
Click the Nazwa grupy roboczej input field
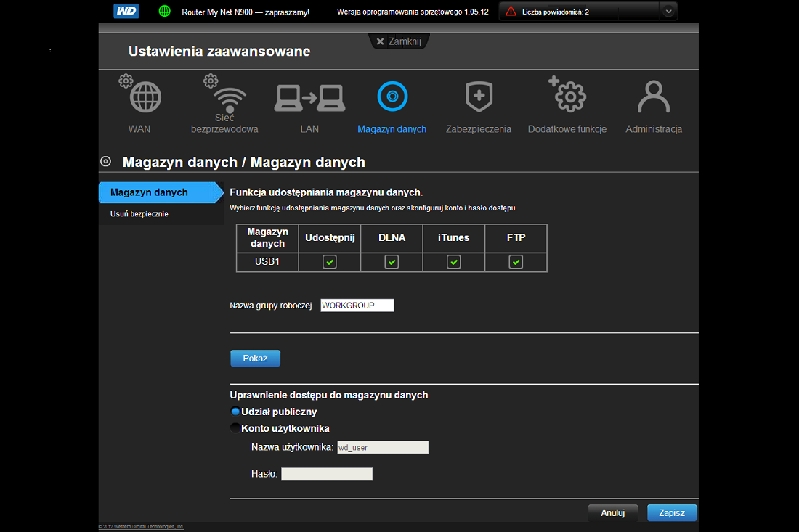(357, 306)
